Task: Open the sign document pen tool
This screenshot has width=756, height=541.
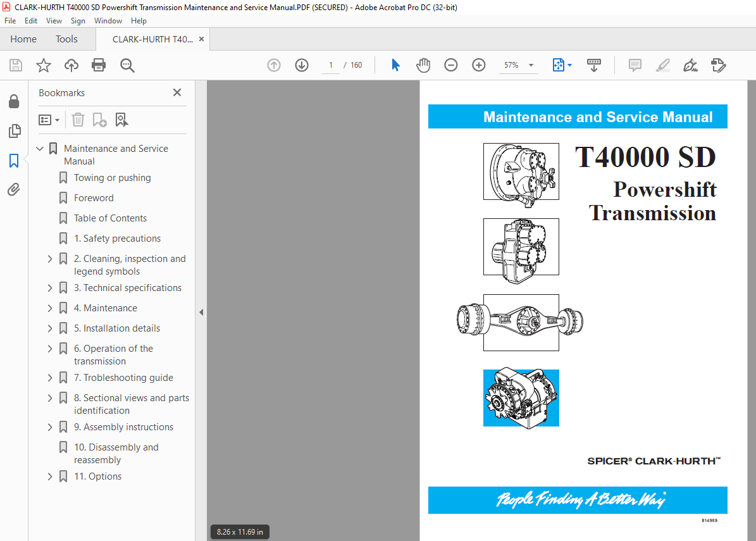Action: 690,65
